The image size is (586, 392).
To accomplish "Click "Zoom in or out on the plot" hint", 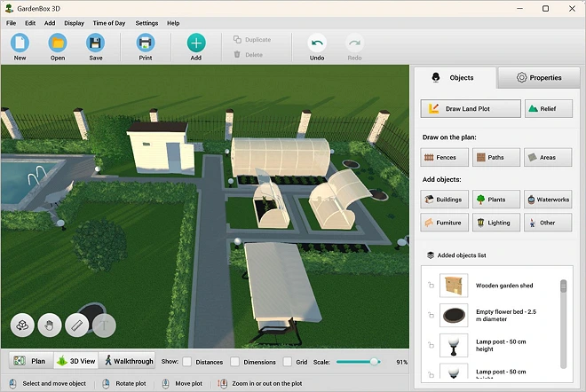I will (267, 383).
